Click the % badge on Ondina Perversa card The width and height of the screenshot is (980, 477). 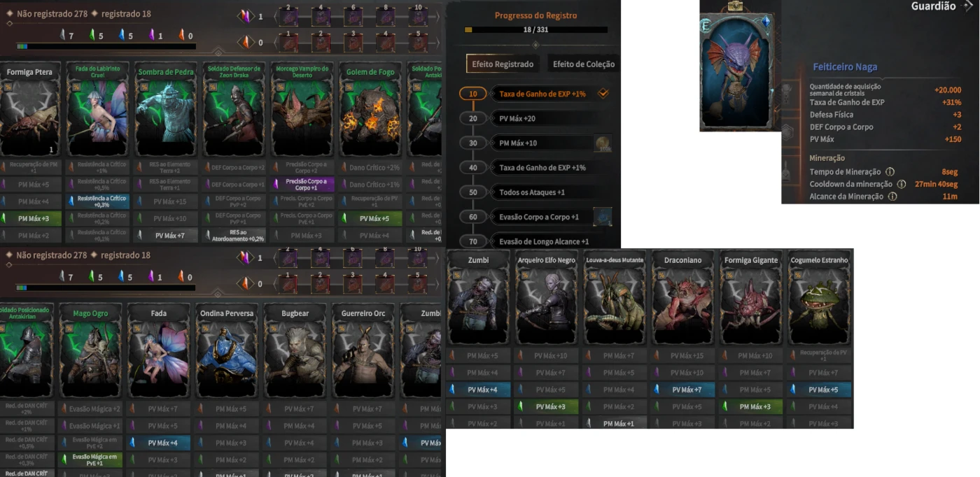[x=206, y=328]
